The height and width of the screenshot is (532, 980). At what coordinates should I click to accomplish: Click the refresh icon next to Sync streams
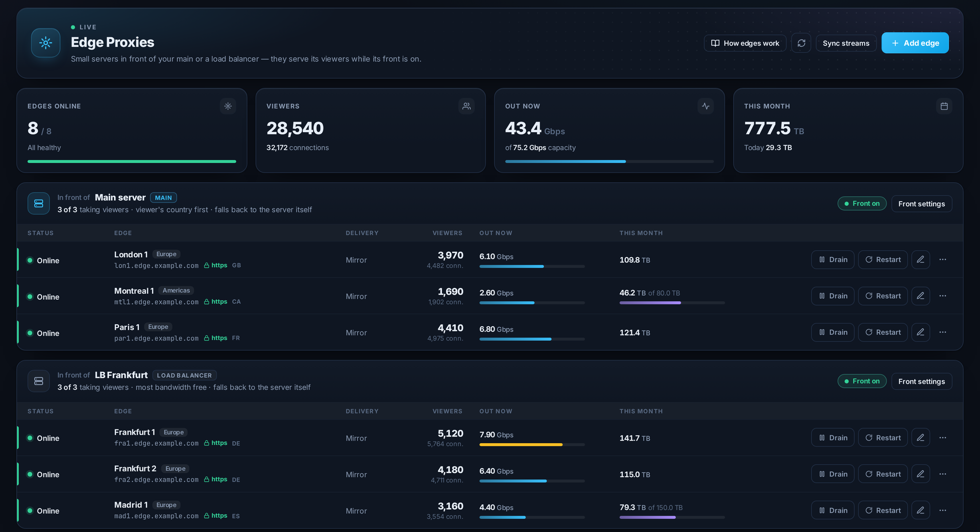(x=801, y=43)
